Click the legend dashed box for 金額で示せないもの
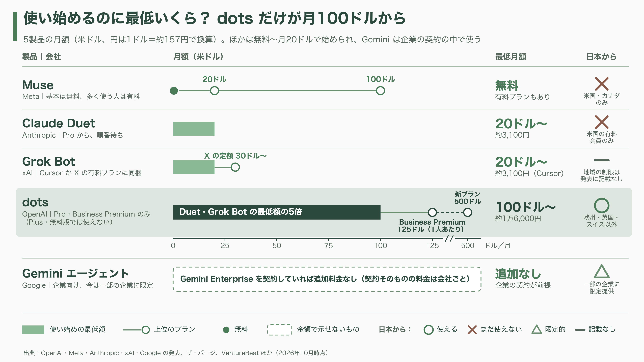This screenshot has width=644, height=362. 280,330
